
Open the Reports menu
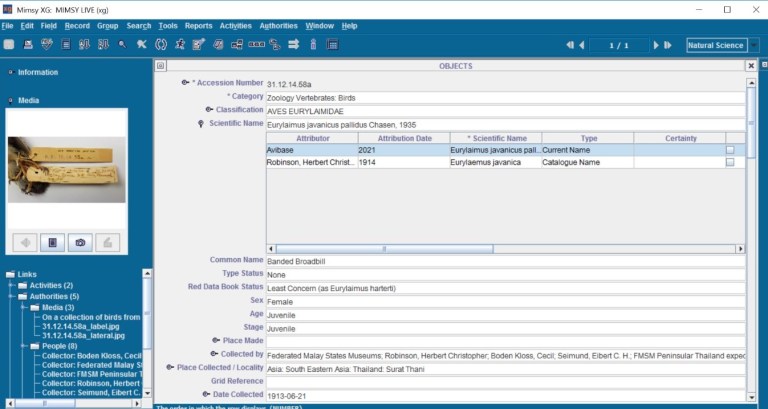[198, 26]
